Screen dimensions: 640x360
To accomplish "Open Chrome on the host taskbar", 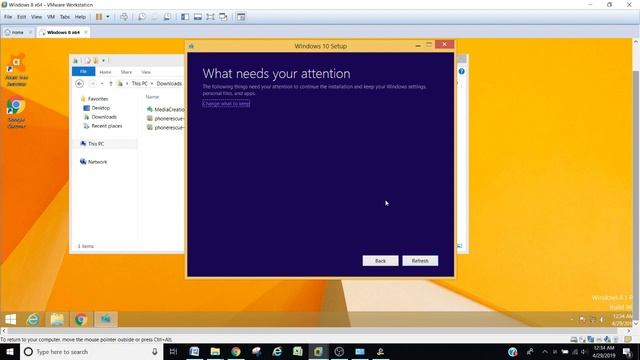I will point(236,352).
